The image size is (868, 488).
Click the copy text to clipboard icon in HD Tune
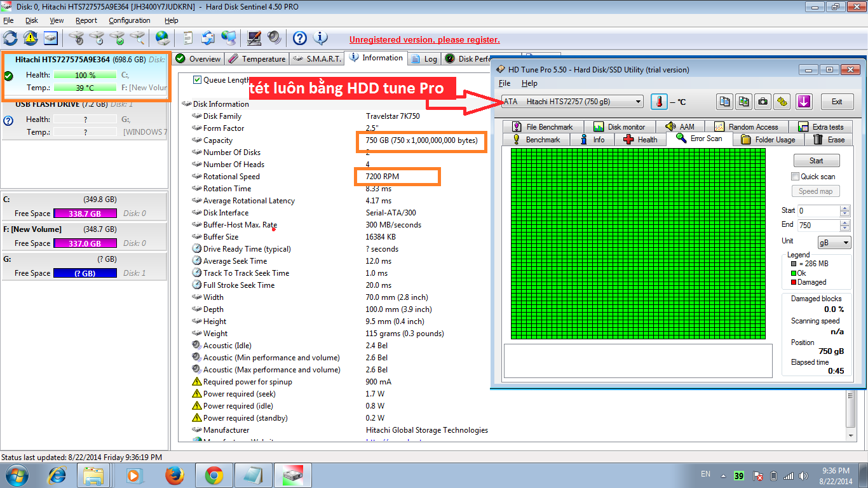point(724,102)
